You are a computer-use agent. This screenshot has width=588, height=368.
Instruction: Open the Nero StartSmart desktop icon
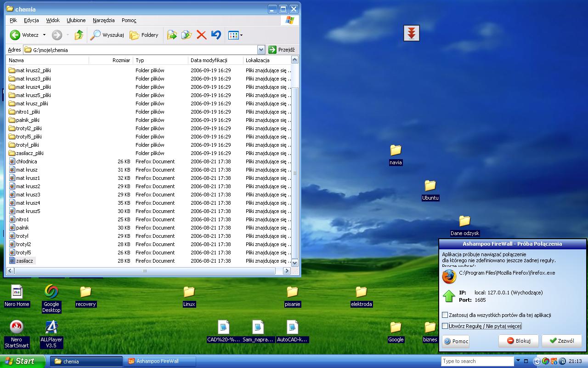pyautogui.click(x=17, y=334)
